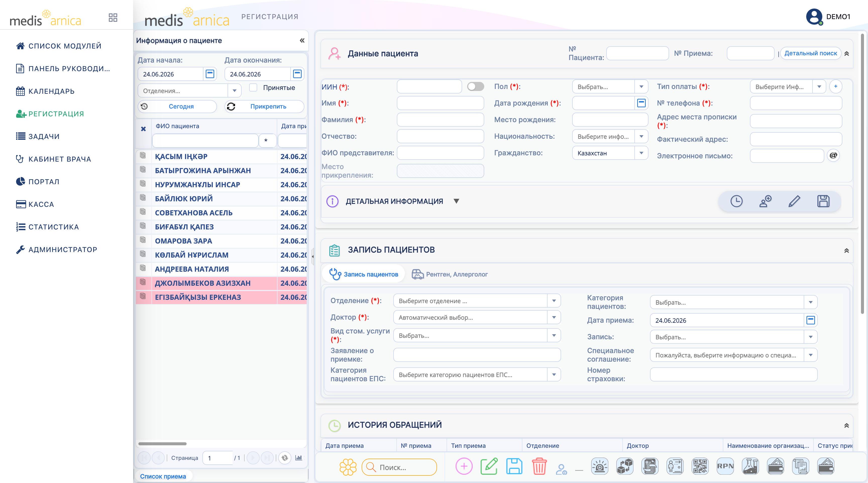868x483 pixels.
Task: Click the Прикрепить button
Action: pos(264,106)
